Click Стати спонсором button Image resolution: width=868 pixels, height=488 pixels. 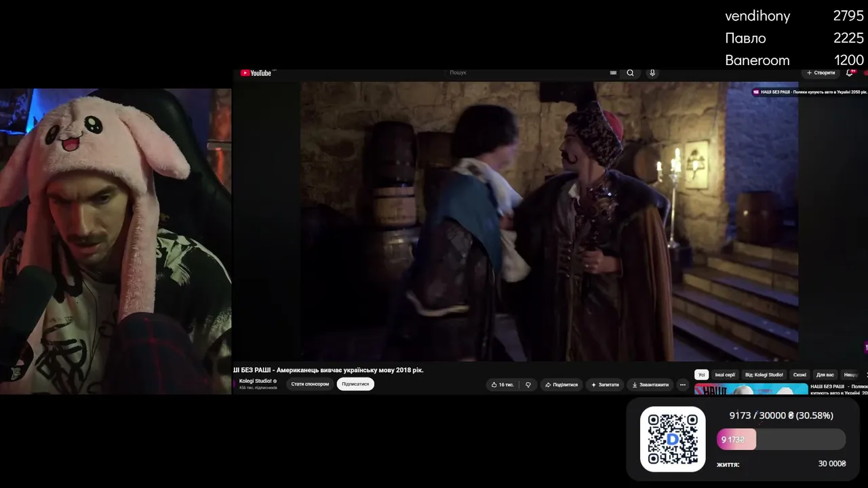pos(310,384)
